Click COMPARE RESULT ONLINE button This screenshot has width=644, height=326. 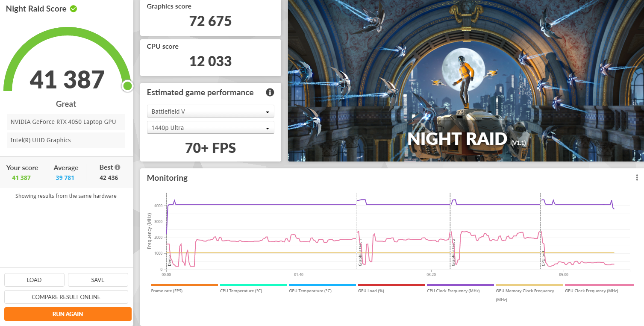pos(66,297)
